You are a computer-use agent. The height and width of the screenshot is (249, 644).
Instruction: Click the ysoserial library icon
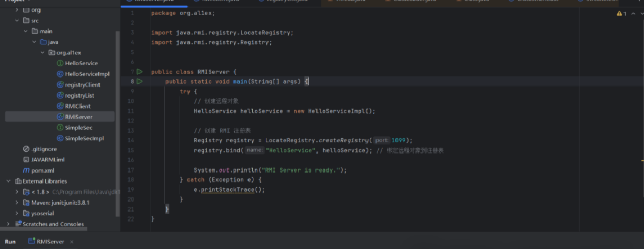tap(26, 214)
